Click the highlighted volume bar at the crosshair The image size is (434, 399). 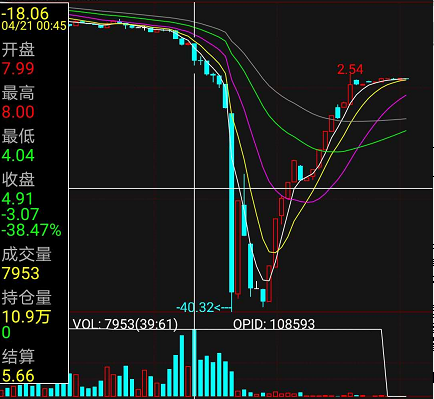[x=194, y=363]
